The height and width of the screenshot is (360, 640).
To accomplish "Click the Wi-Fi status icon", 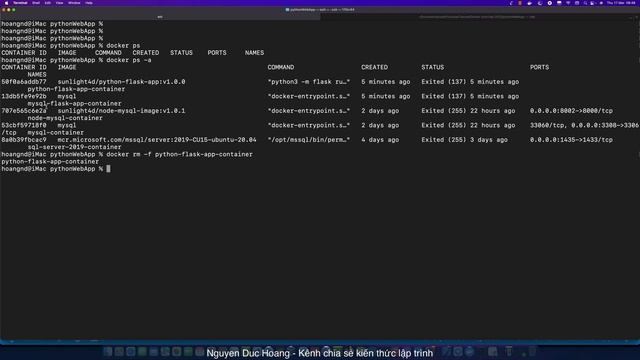I will pos(568,3).
